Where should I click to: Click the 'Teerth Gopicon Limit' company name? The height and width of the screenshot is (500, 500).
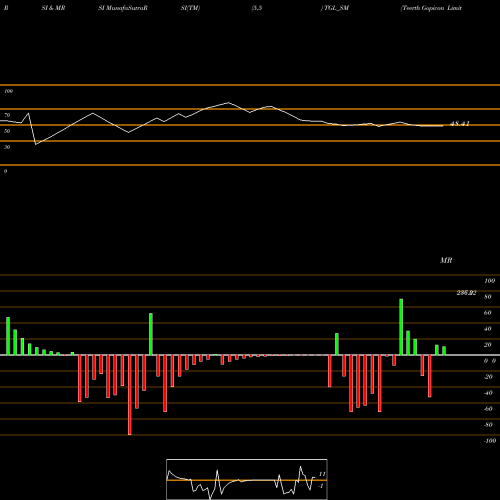431,8
